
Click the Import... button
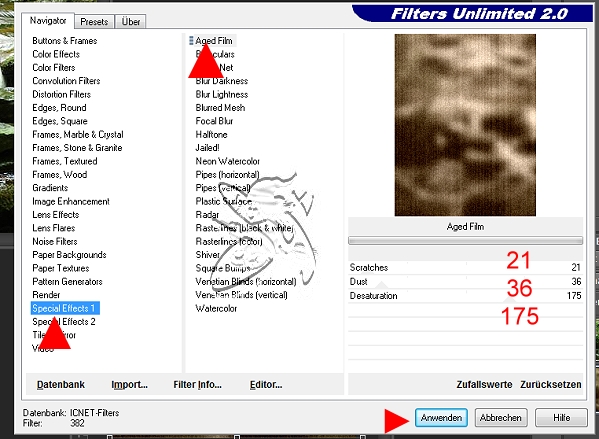[x=130, y=384]
